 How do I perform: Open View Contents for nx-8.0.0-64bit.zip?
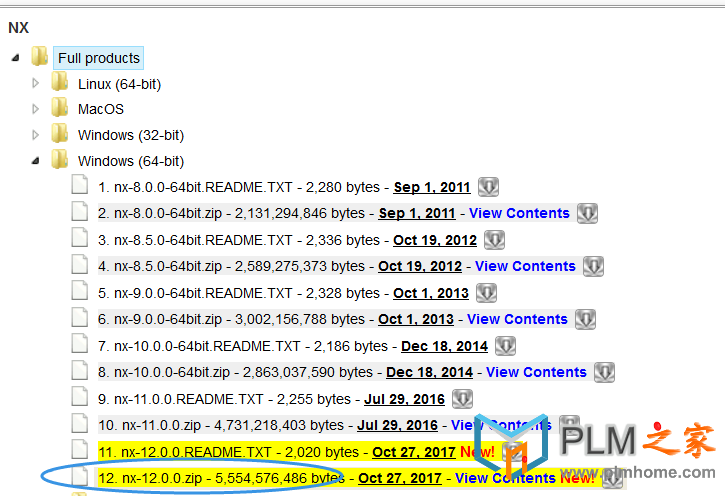pos(519,213)
